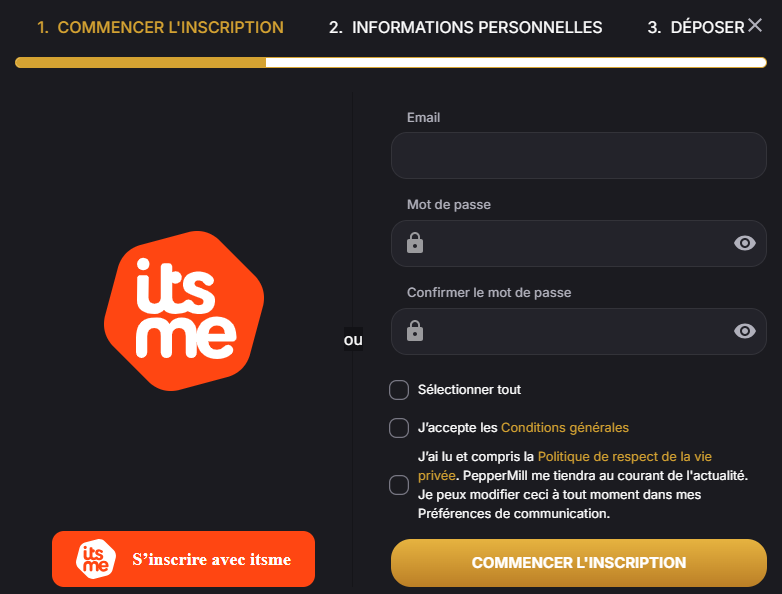The width and height of the screenshot is (782, 594).
Task: Tick the J'accepte les Conditions générales checkbox
Action: (399, 428)
